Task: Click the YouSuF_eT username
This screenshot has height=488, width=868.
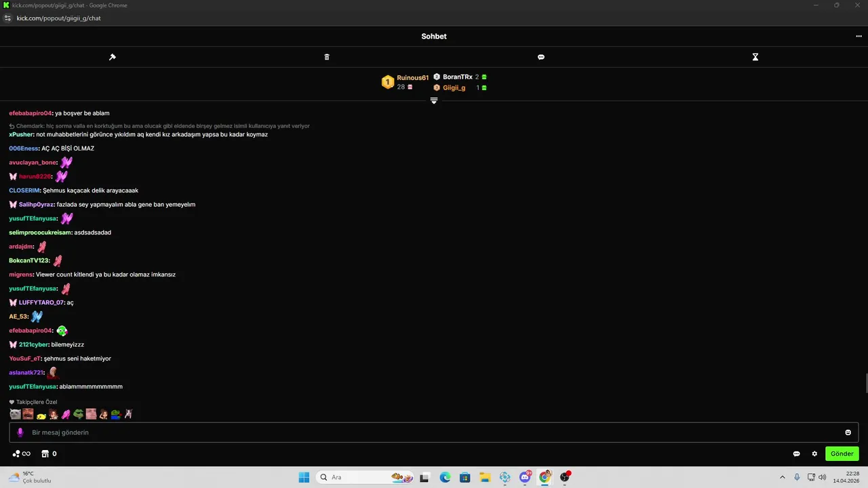Action: coord(24,359)
